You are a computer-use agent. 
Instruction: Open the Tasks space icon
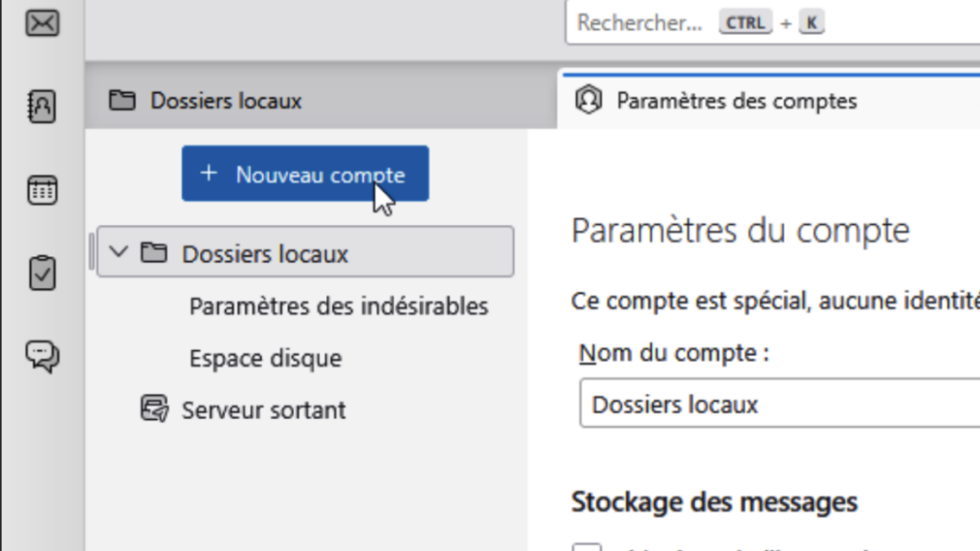(x=42, y=273)
